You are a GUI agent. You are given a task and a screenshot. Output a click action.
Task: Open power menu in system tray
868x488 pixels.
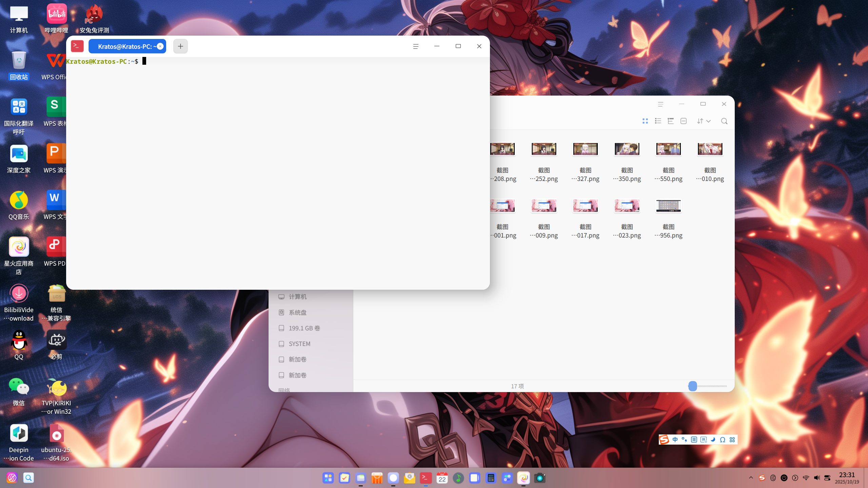click(784, 478)
